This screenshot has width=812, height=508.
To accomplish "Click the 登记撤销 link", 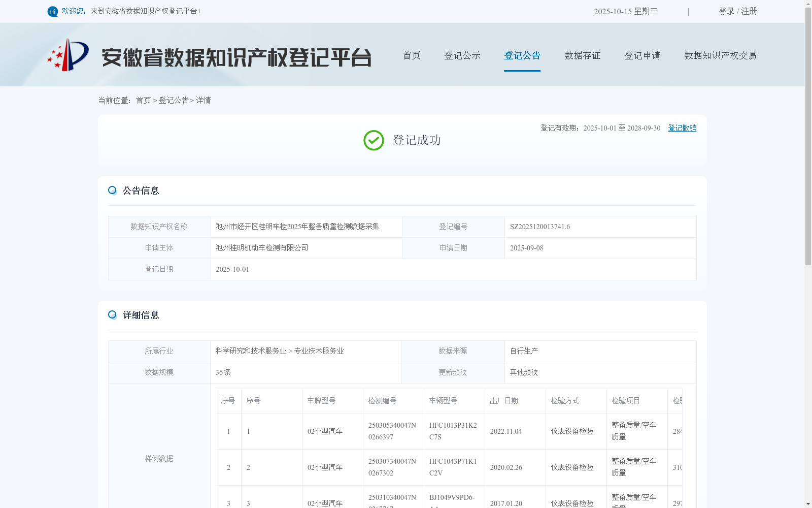I will pyautogui.click(x=682, y=128).
